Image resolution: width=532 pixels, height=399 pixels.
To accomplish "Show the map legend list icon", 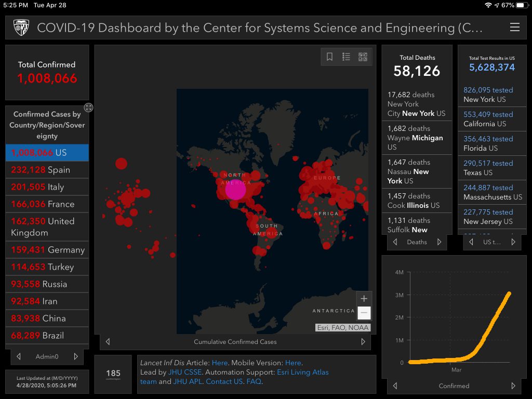I will pyautogui.click(x=346, y=57).
